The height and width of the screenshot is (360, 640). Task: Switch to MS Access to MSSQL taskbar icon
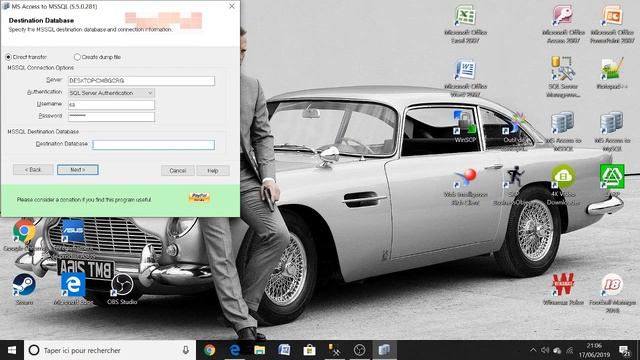point(384,350)
